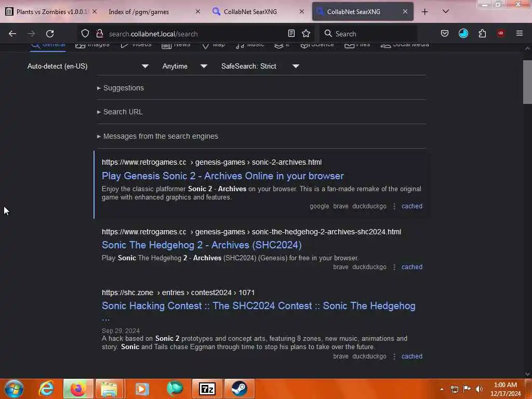Close the Index of /pgm/games tab
Screen dimensions: 532x399
[198, 11]
